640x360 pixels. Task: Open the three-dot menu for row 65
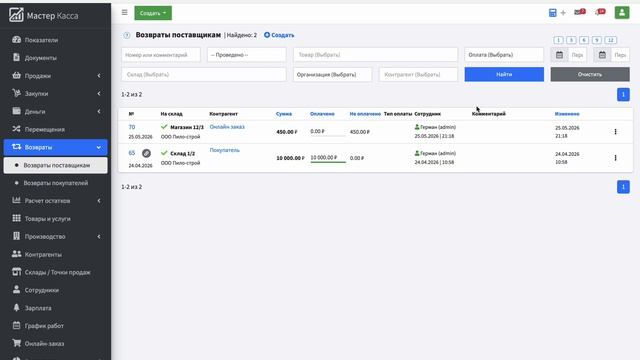615,158
